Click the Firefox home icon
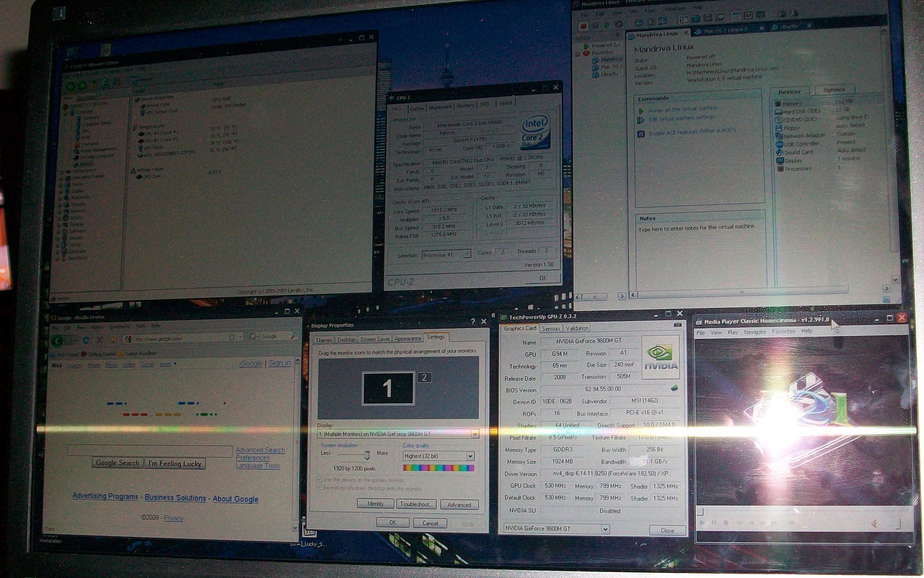This screenshot has height=578, width=924. click(x=113, y=340)
